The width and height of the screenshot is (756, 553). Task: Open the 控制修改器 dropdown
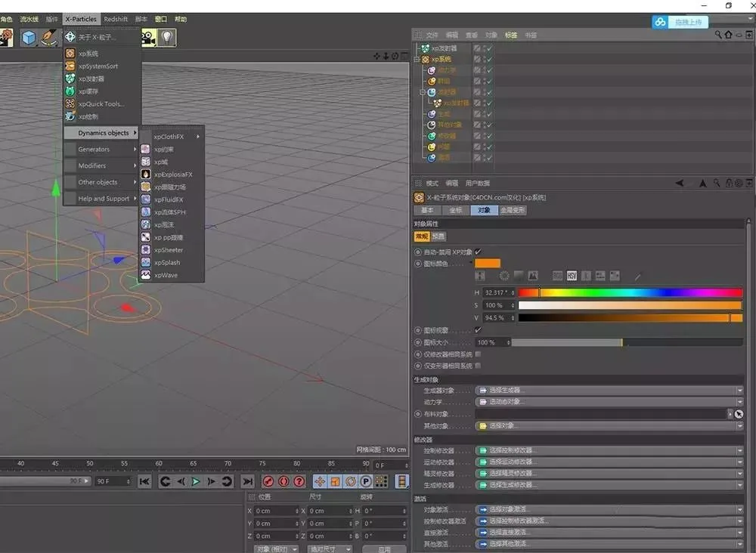coord(609,450)
